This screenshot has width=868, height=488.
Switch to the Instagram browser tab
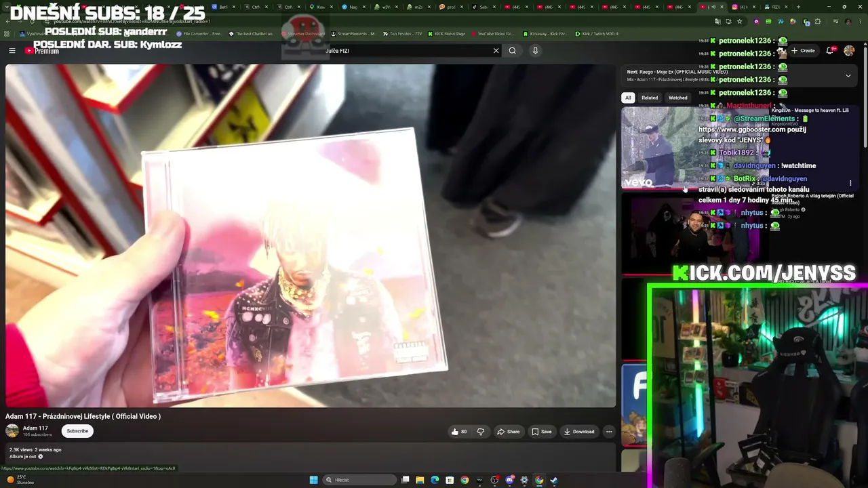743,7
